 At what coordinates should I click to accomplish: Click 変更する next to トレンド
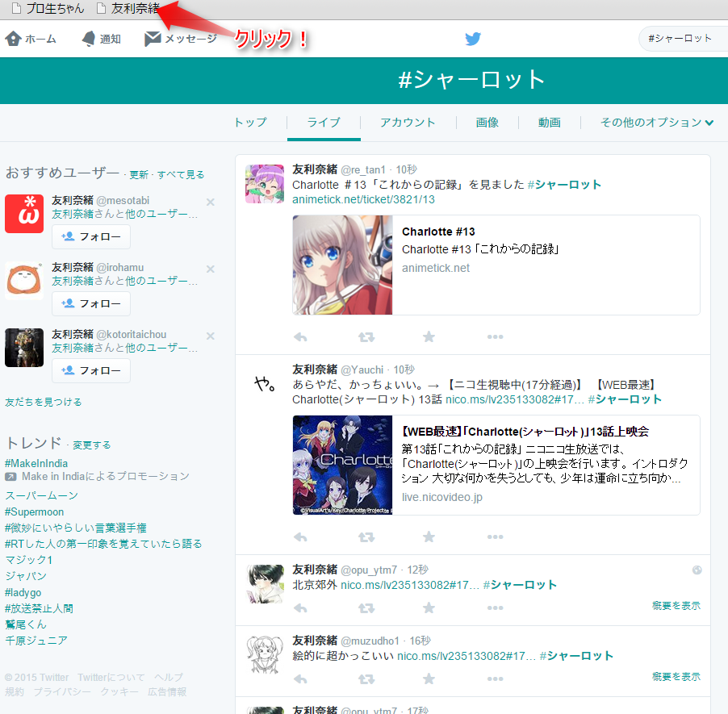point(91,445)
